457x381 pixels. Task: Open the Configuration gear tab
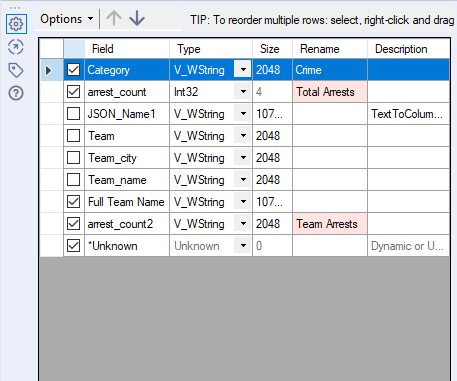point(16,24)
